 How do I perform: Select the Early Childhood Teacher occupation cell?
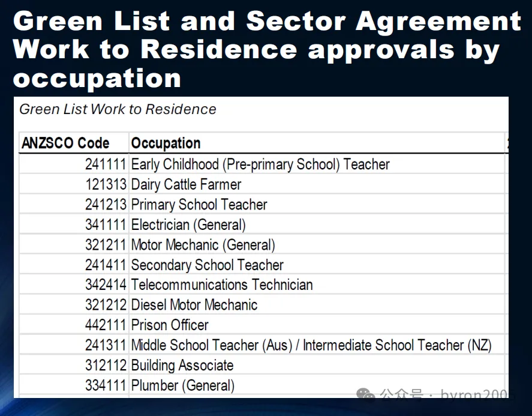pos(260,164)
